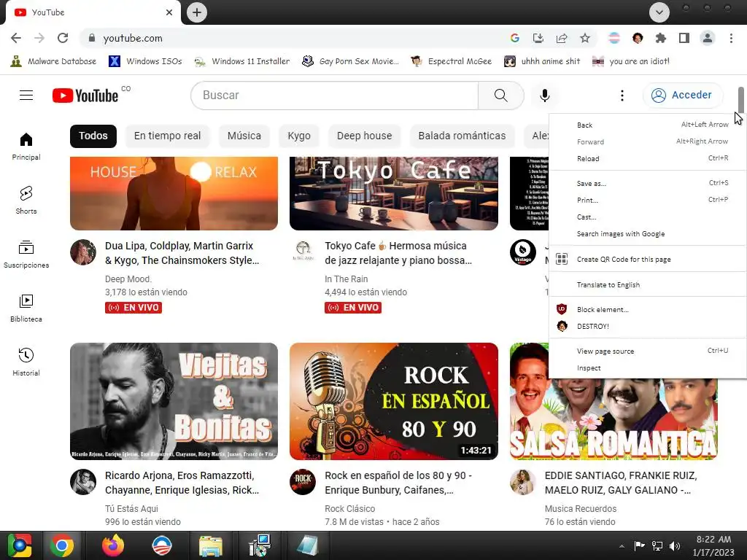Select the Balada románticas chip

[x=462, y=136]
